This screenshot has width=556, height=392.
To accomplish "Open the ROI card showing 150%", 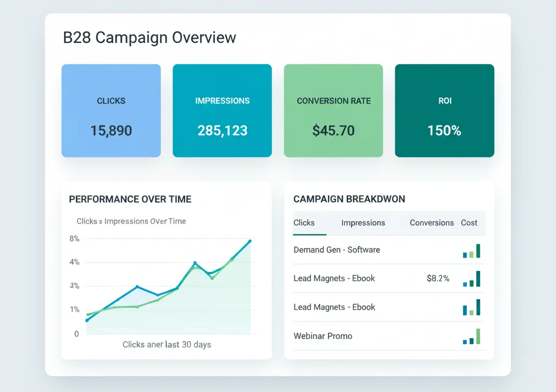I will 444,110.
